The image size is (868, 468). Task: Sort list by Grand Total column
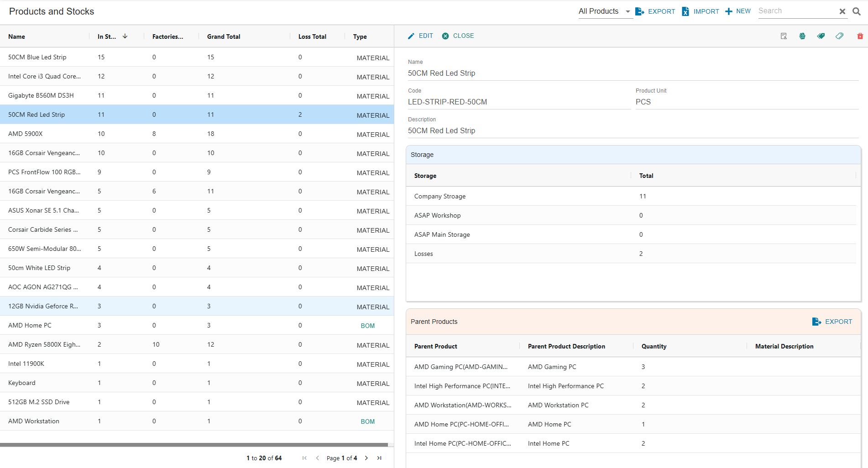(x=224, y=36)
